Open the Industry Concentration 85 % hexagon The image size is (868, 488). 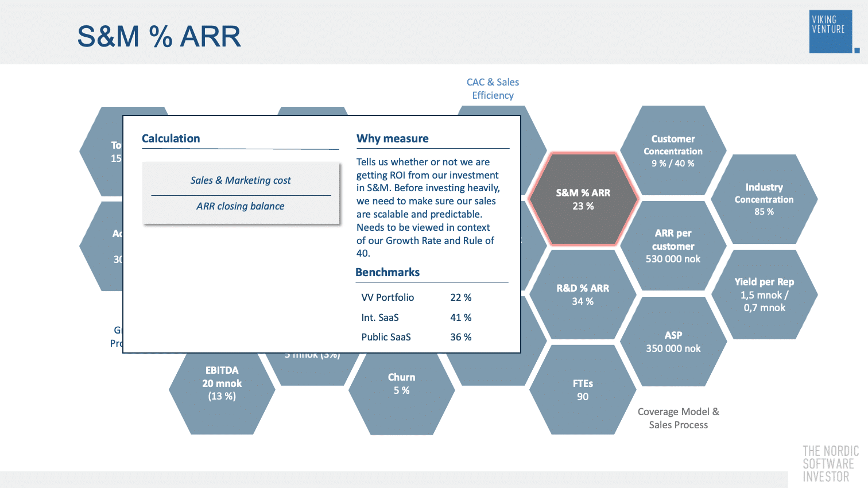point(764,199)
